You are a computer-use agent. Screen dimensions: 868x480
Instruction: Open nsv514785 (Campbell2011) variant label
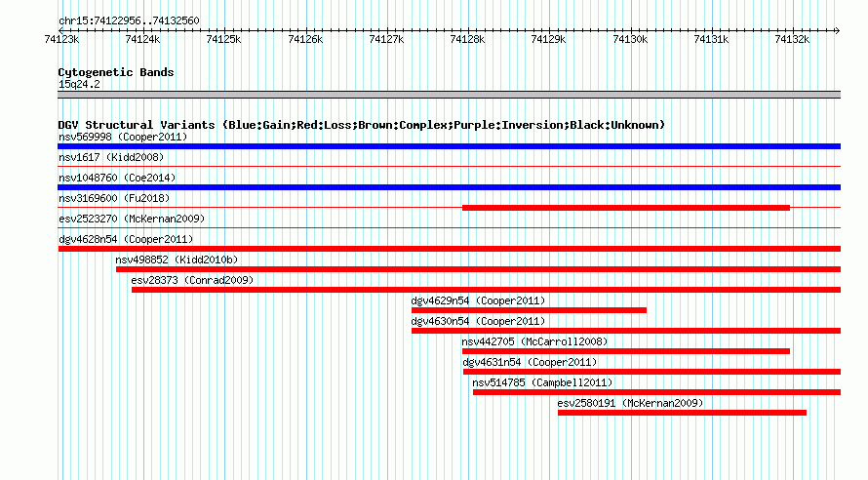tap(542, 382)
